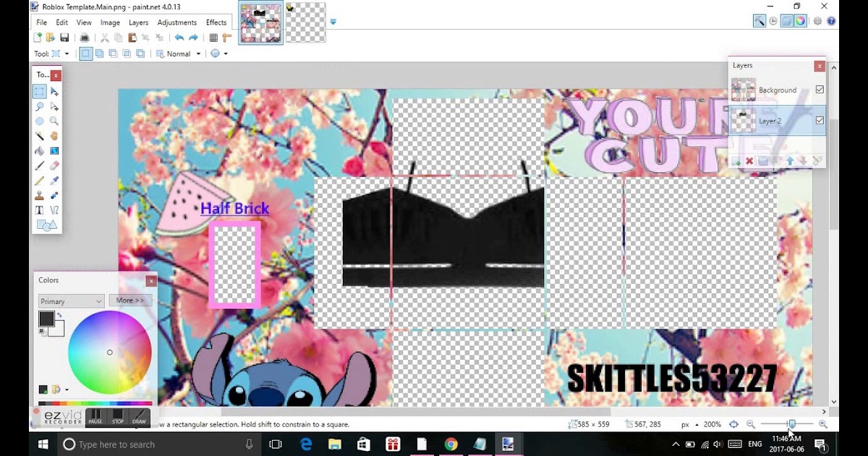Select the Pencil tool
Screen dimensions: 868x456
click(40, 180)
